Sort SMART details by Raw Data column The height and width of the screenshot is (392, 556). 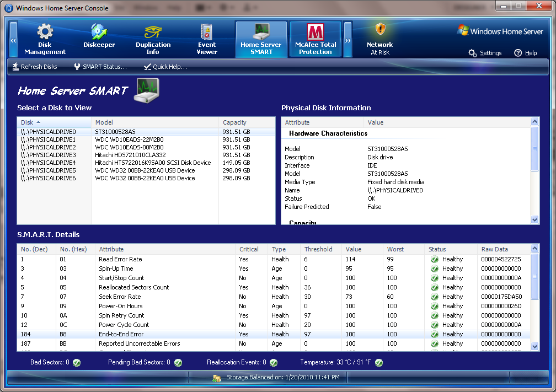point(504,249)
